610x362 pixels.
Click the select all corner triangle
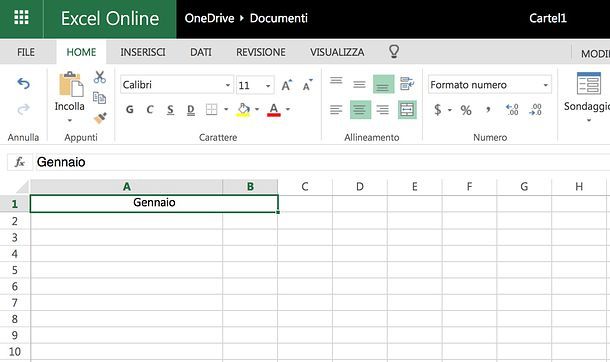21,187
